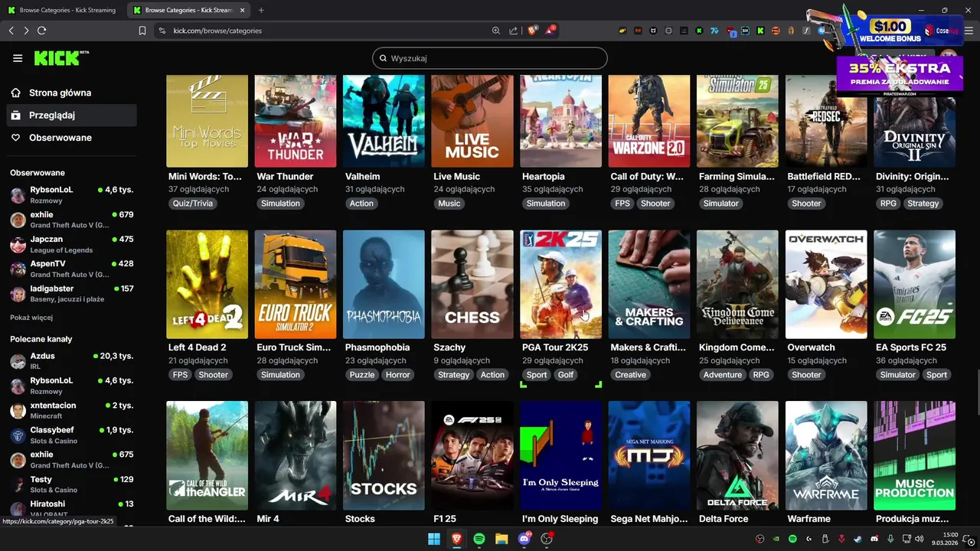
Task: Select Przeglądaj in the sidebar
Action: coord(71,115)
